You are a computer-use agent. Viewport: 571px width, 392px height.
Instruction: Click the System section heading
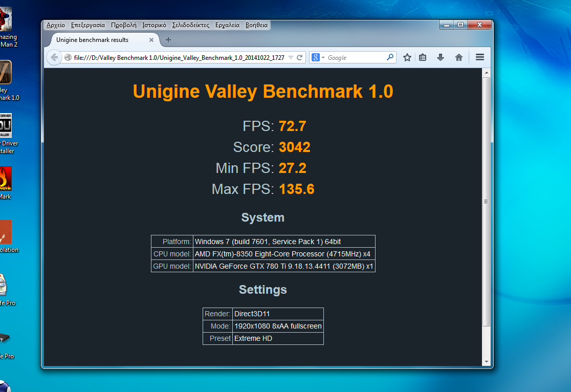[x=263, y=217]
